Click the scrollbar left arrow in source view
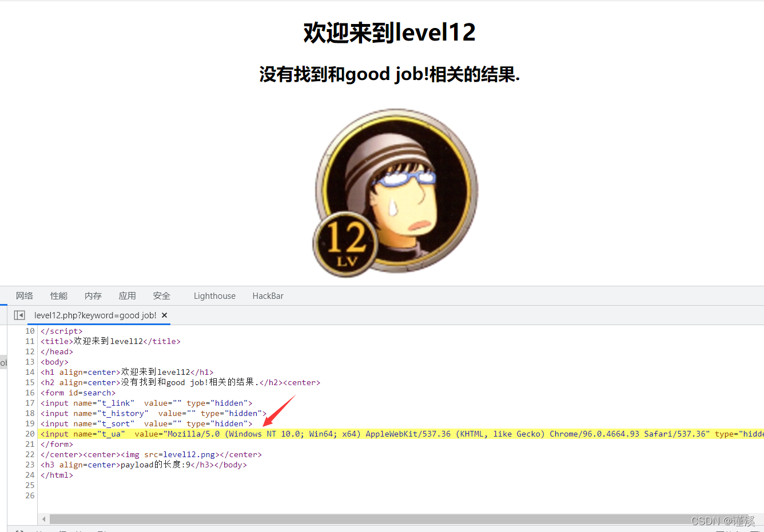This screenshot has height=532, width=764. (x=44, y=519)
